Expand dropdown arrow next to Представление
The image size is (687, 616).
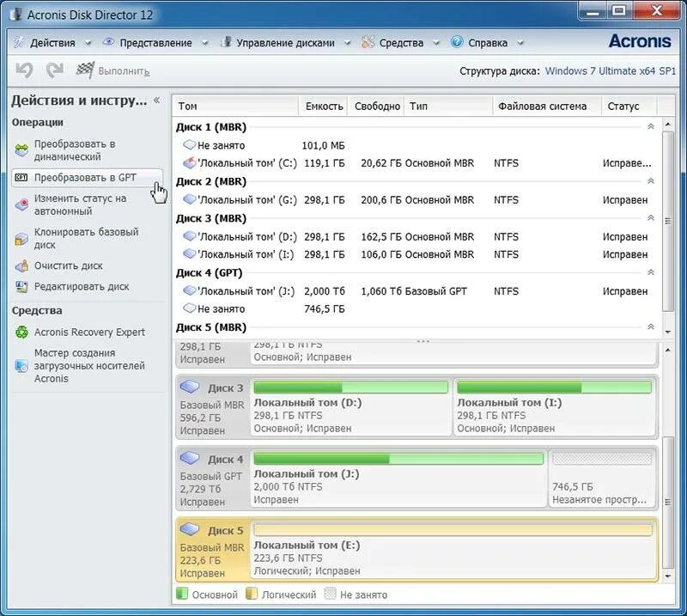click(x=204, y=43)
